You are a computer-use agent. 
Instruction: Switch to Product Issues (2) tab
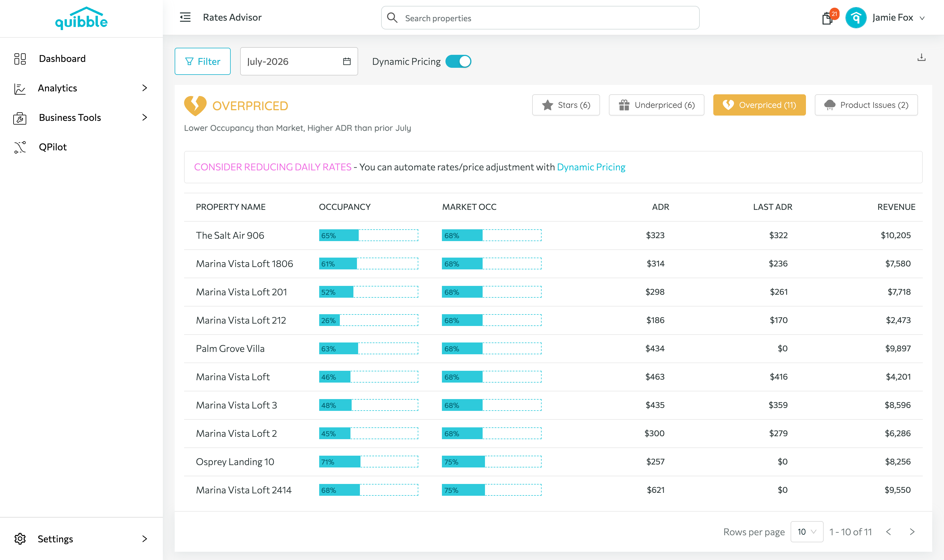[x=866, y=105]
